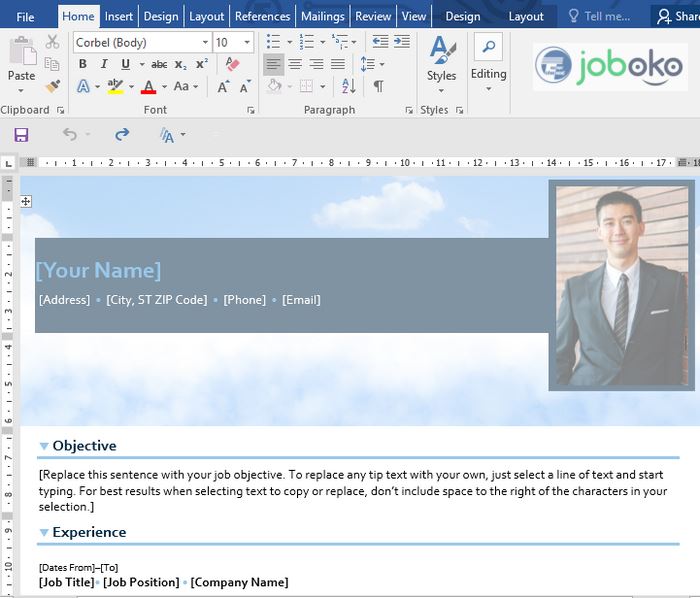Switch to the References tab
The image size is (700, 598).
pos(262,17)
